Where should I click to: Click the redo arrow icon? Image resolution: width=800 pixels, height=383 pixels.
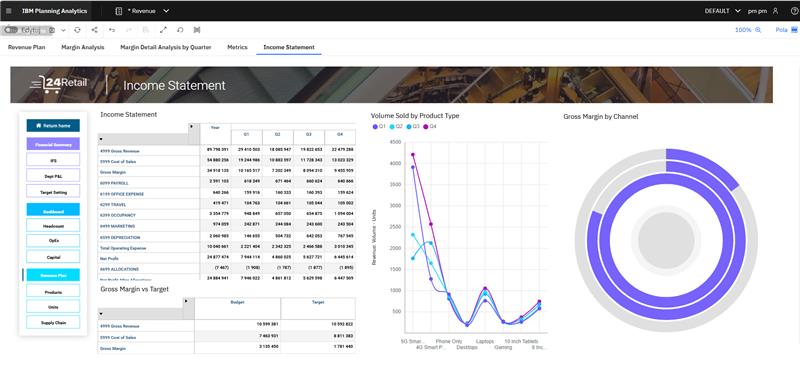pyautogui.click(x=129, y=30)
